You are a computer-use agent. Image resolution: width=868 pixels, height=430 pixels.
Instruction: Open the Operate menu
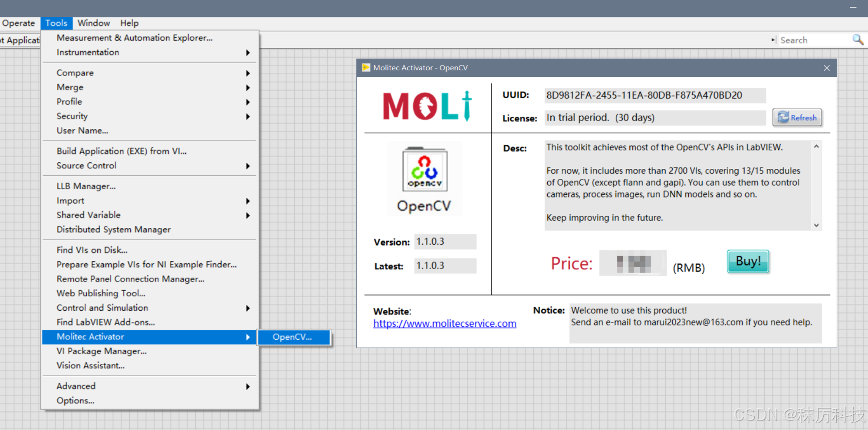click(x=18, y=23)
